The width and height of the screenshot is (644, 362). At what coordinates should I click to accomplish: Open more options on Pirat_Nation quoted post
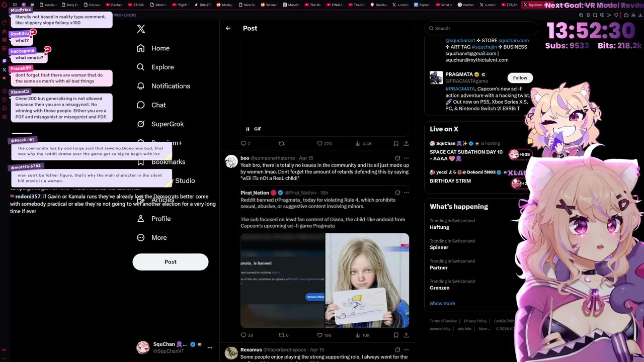coord(406,193)
